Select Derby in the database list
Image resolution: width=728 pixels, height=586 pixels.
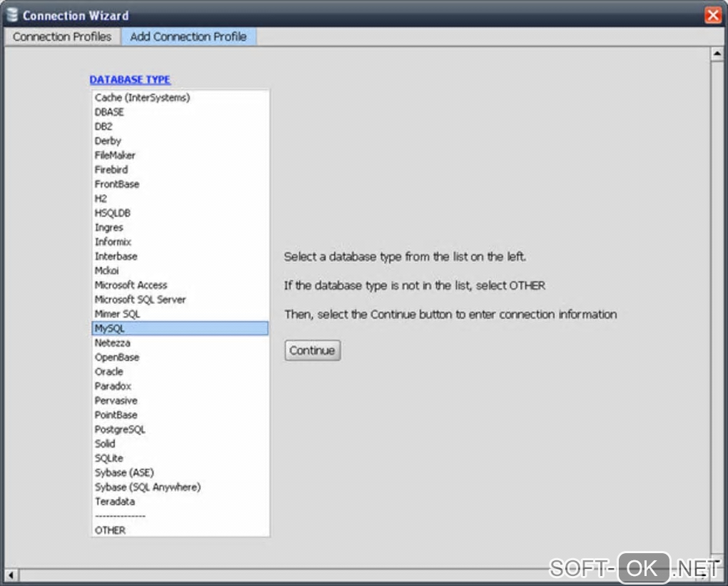point(180,141)
